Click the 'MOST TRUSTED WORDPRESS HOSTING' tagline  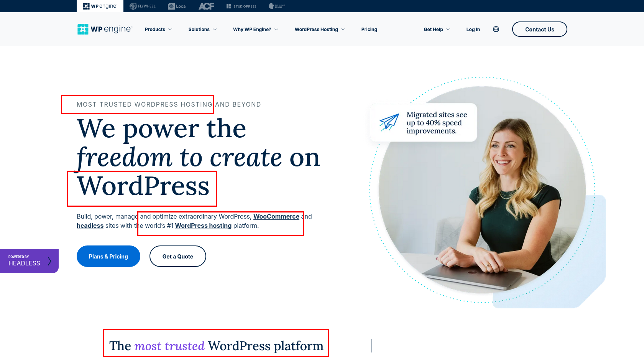click(145, 104)
